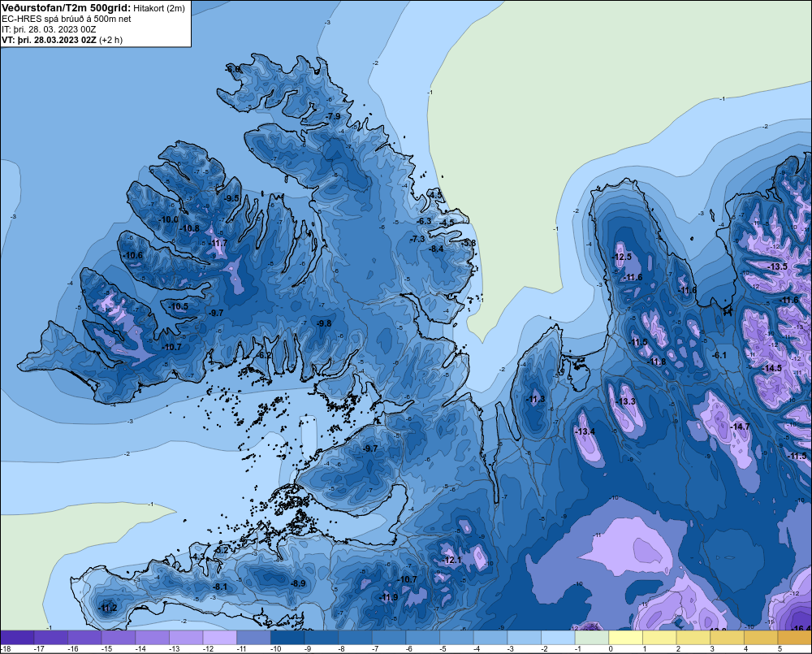Click the -11.3 temperature label on the map
Screen dimensions: 812x654
pyautogui.click(x=535, y=399)
